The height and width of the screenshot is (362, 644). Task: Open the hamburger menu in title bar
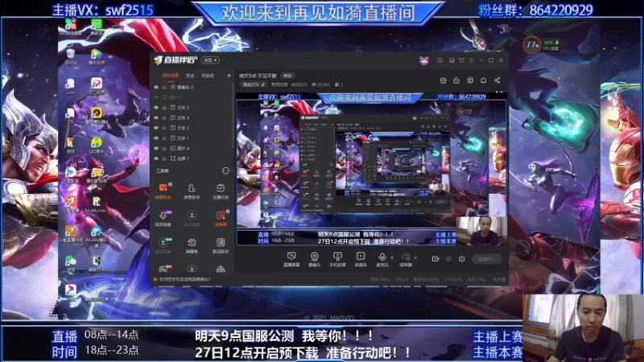[x=471, y=60]
